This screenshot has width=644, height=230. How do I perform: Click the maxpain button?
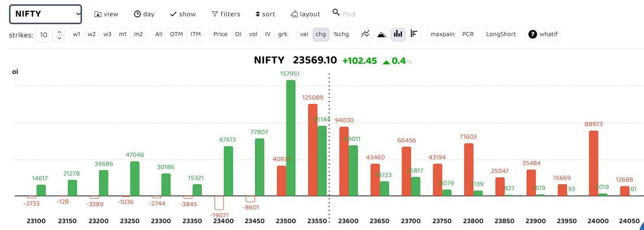tap(442, 34)
